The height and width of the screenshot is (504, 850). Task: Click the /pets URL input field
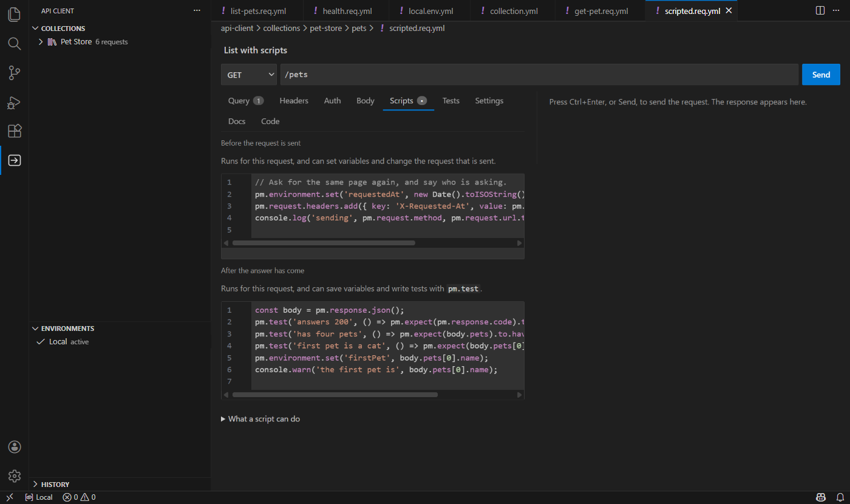point(539,75)
